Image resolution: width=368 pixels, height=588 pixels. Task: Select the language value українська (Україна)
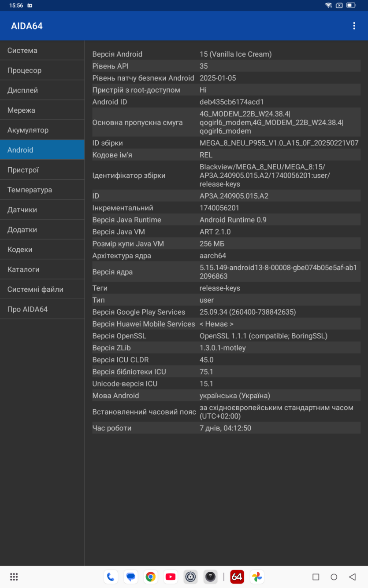(235, 396)
